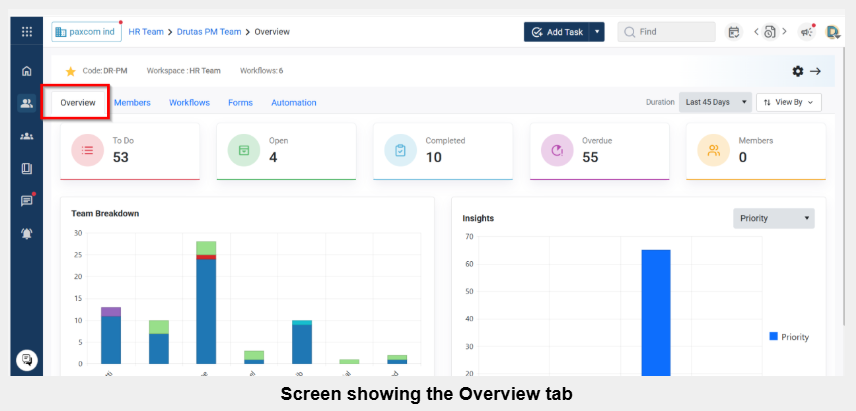Click the blue Priority legend swatch
This screenshot has height=411, width=856.
point(773,337)
